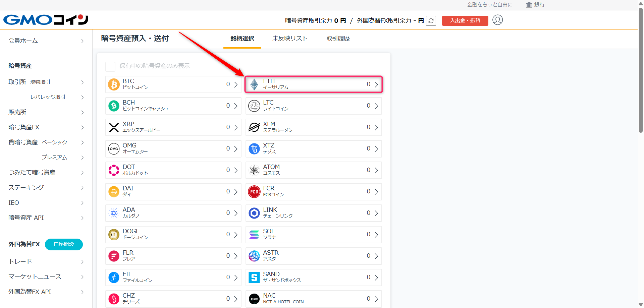The image size is (644, 308).
Task: Select ビットコインキャッシュ label text
Action: click(146, 109)
